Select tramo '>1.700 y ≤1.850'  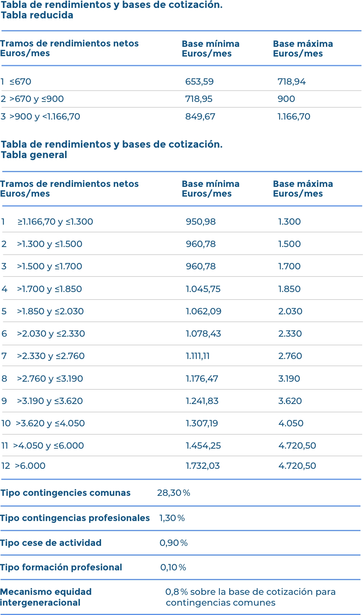pyautogui.click(x=49, y=289)
